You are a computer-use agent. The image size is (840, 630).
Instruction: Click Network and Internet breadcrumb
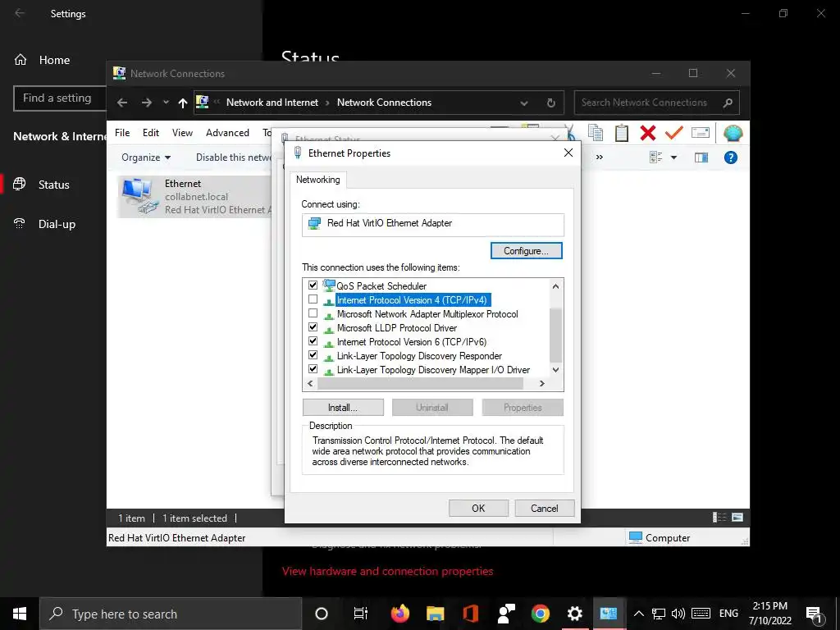pos(272,103)
